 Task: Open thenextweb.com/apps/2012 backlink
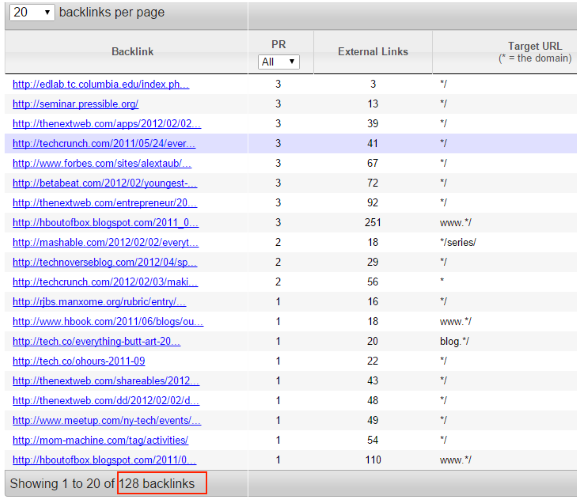click(106, 124)
